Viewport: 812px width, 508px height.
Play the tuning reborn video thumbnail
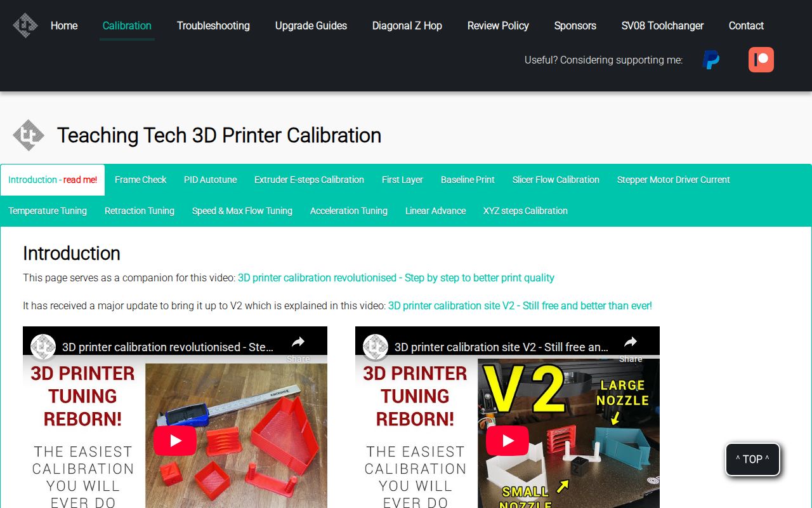[174, 440]
